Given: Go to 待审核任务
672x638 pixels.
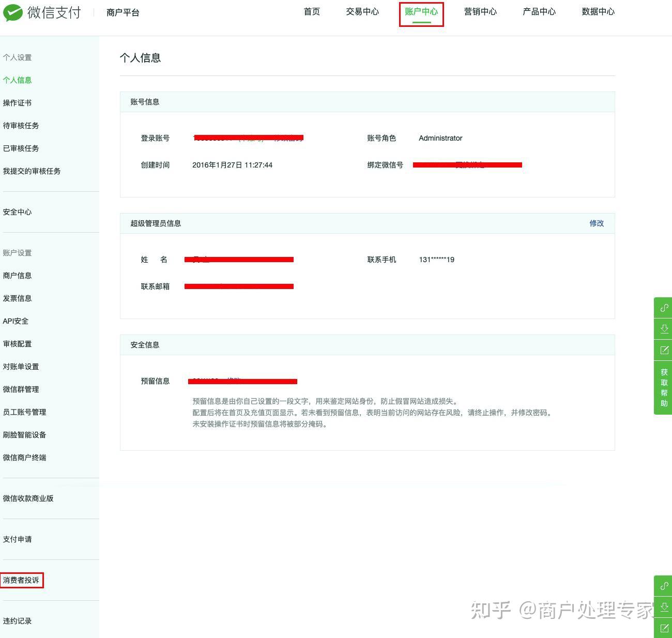Looking at the screenshot, I should [21, 126].
